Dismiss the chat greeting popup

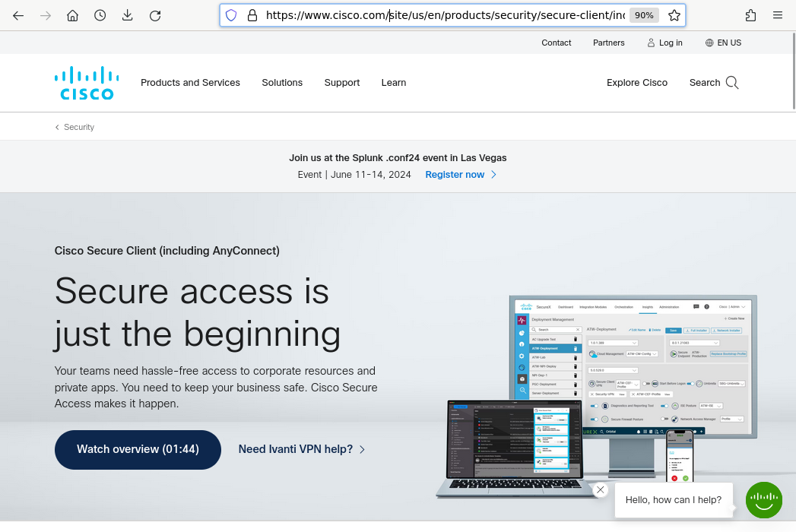click(601, 490)
